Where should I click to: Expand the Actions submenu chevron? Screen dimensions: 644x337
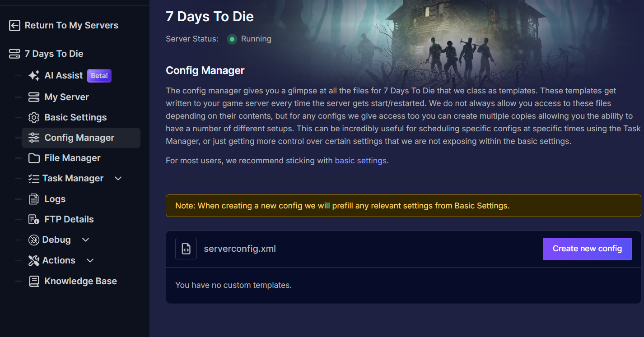[x=90, y=260]
